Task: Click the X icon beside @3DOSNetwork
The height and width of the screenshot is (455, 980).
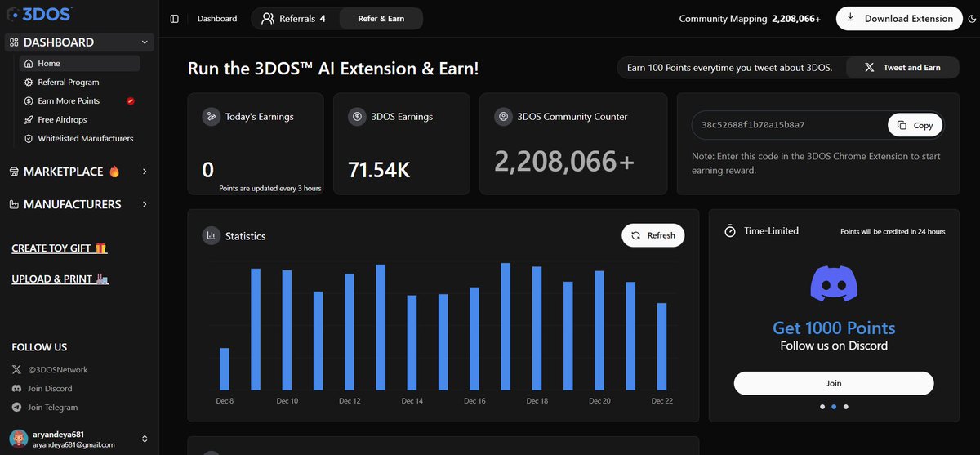Action: [17, 369]
